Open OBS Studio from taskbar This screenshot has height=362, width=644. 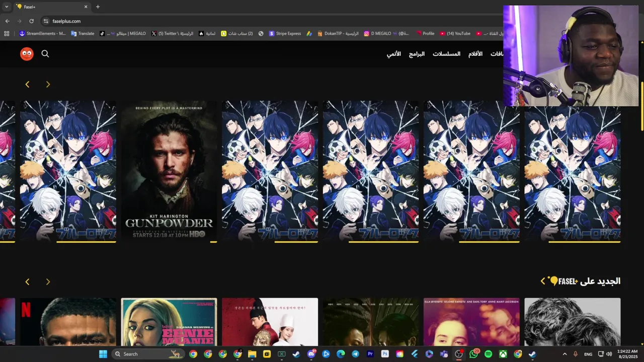coord(459,354)
